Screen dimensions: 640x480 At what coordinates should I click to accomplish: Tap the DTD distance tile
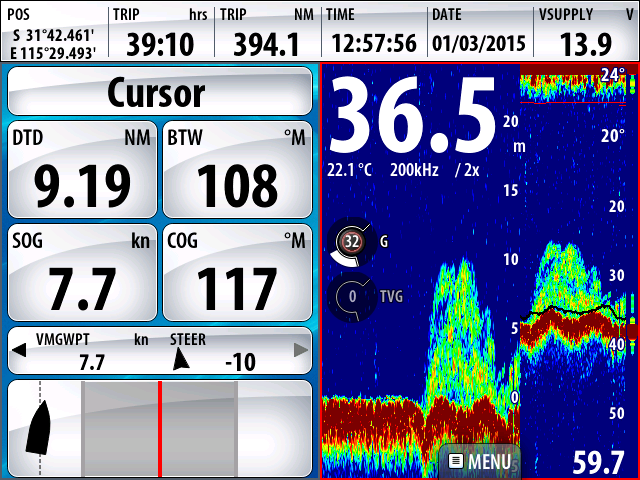pyautogui.click(x=82, y=170)
